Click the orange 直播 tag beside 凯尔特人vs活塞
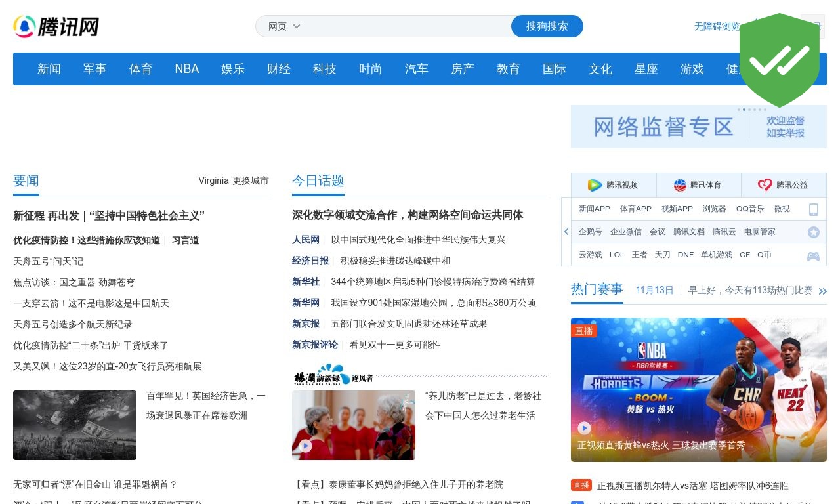 (x=581, y=485)
